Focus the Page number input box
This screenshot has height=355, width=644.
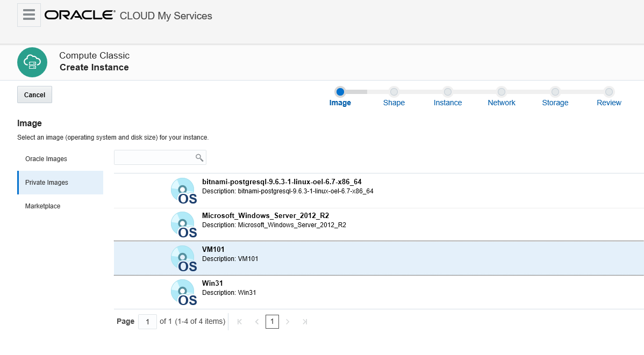point(147,322)
